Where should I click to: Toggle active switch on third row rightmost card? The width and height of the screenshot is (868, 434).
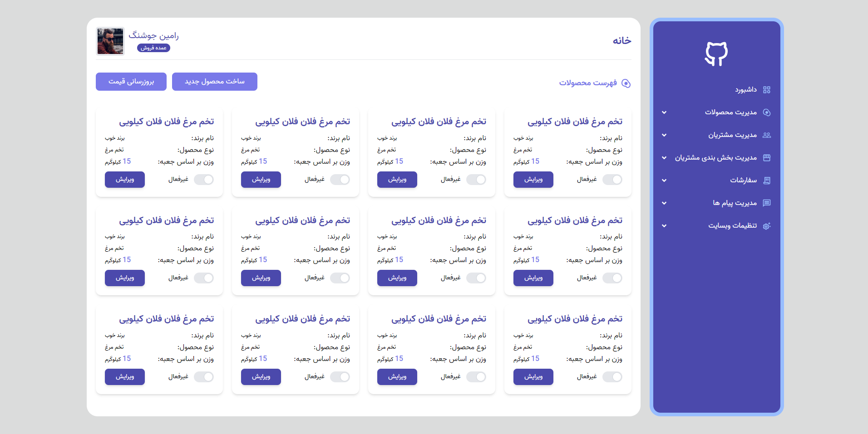(612, 377)
